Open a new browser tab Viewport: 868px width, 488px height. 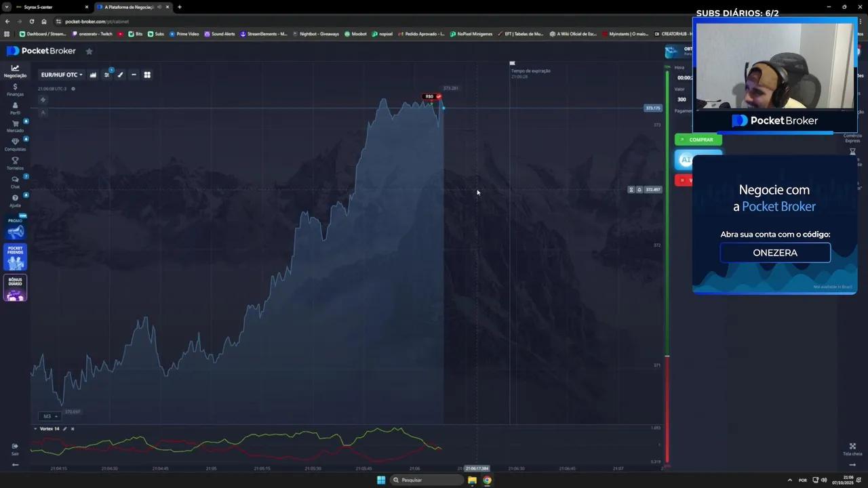pyautogui.click(x=180, y=7)
